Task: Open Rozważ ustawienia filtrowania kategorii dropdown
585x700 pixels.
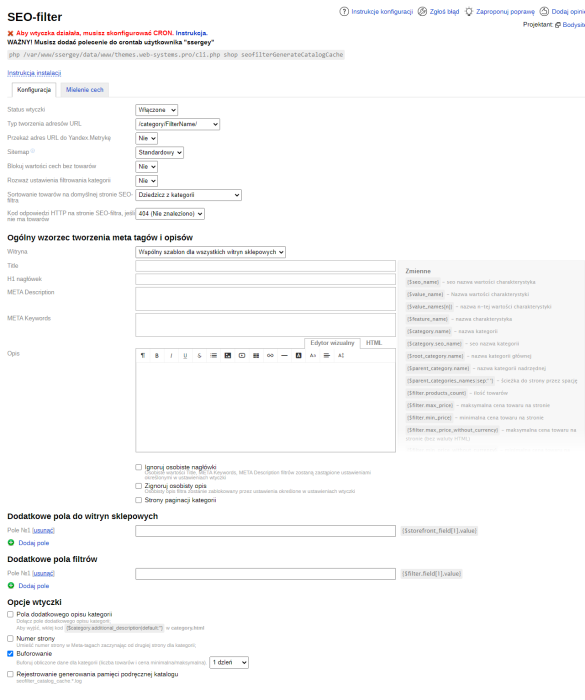Action: (x=146, y=181)
